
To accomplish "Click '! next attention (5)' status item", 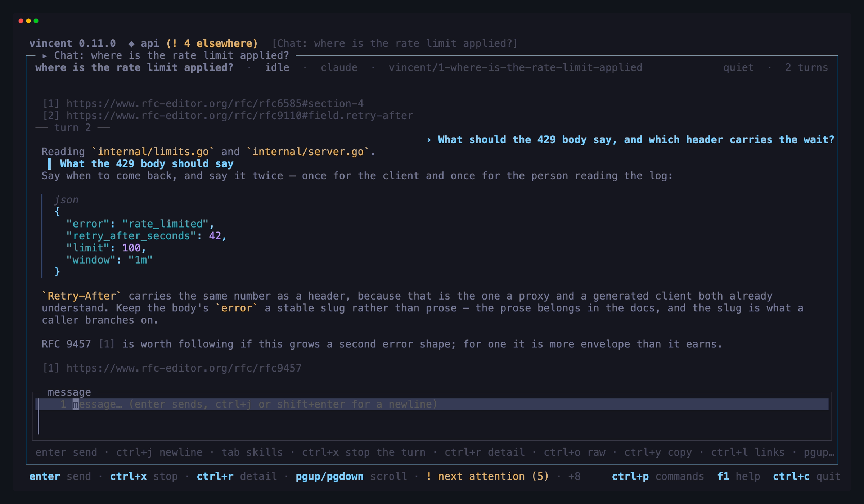I will point(487,477).
